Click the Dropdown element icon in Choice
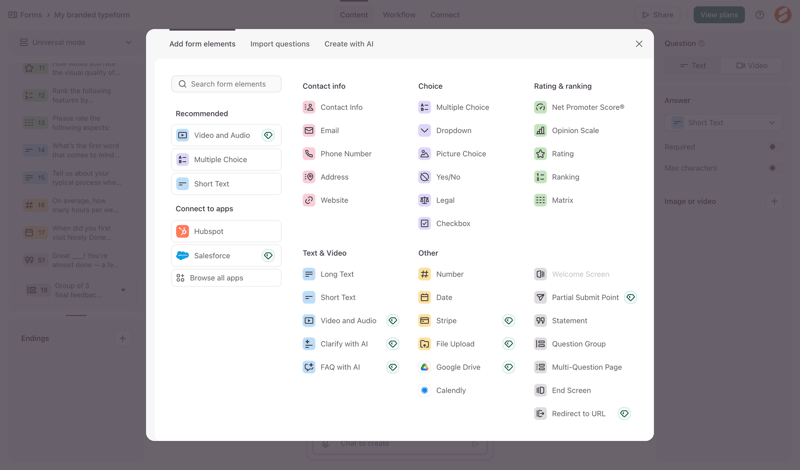Viewport: 800px width, 470px height. point(424,131)
